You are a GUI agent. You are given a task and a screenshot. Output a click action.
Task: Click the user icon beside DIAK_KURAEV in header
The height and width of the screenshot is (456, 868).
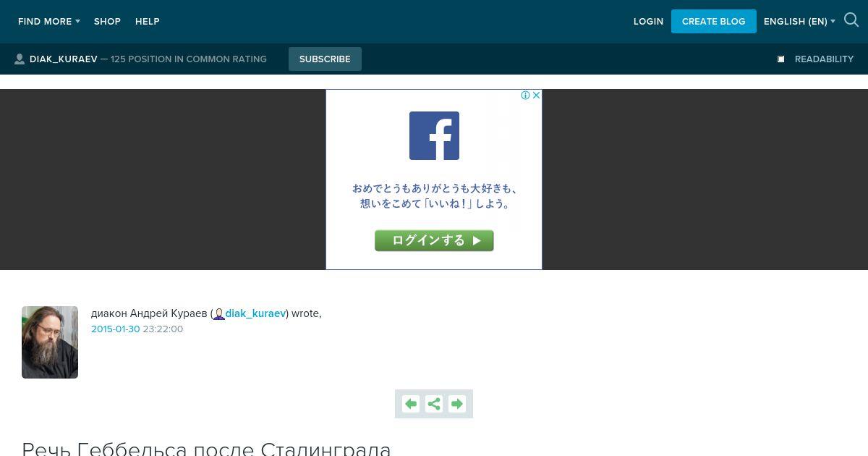20,59
